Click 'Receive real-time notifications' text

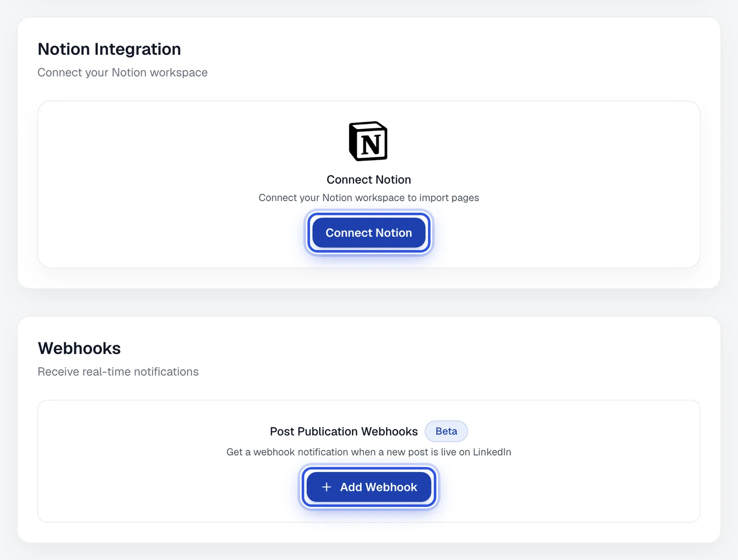(118, 372)
